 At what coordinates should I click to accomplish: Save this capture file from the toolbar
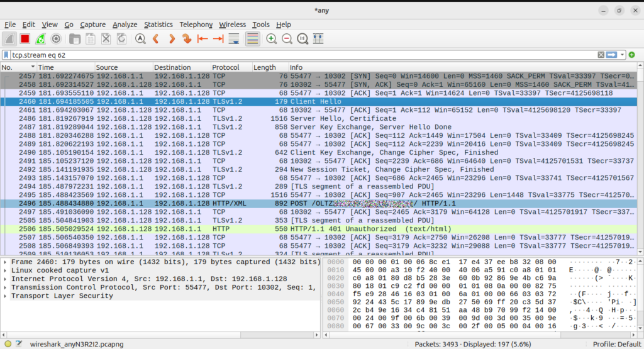91,39
